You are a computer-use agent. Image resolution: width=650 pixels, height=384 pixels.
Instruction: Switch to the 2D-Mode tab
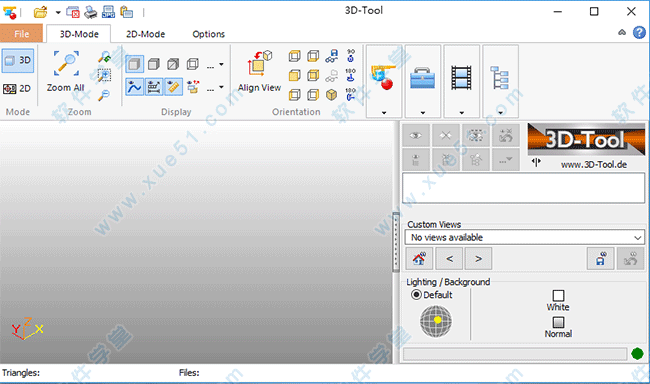click(146, 34)
